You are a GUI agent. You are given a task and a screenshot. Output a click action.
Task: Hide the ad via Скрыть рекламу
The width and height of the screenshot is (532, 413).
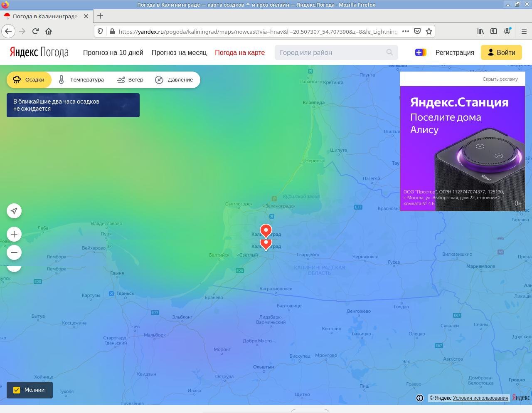[x=500, y=79]
